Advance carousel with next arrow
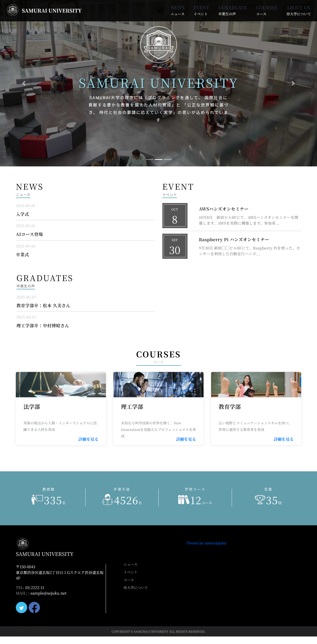Image resolution: width=317 pixels, height=644 pixels. [293, 83]
